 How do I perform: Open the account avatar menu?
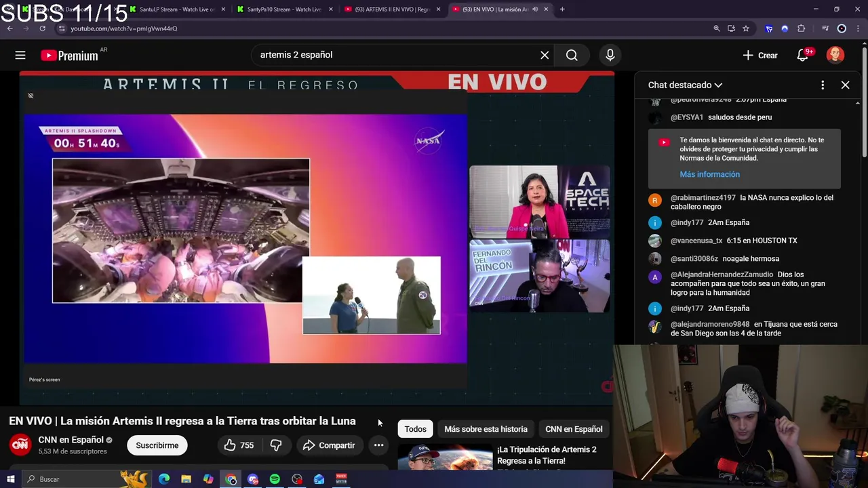click(x=835, y=56)
